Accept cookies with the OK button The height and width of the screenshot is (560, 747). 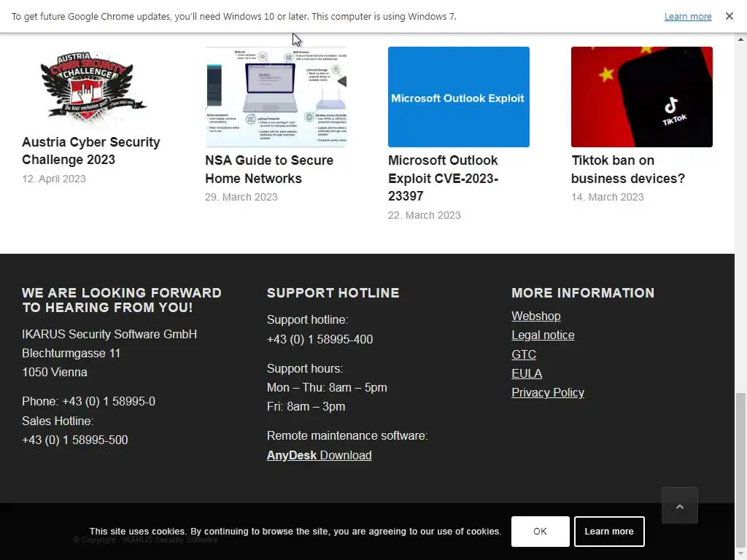click(x=540, y=531)
